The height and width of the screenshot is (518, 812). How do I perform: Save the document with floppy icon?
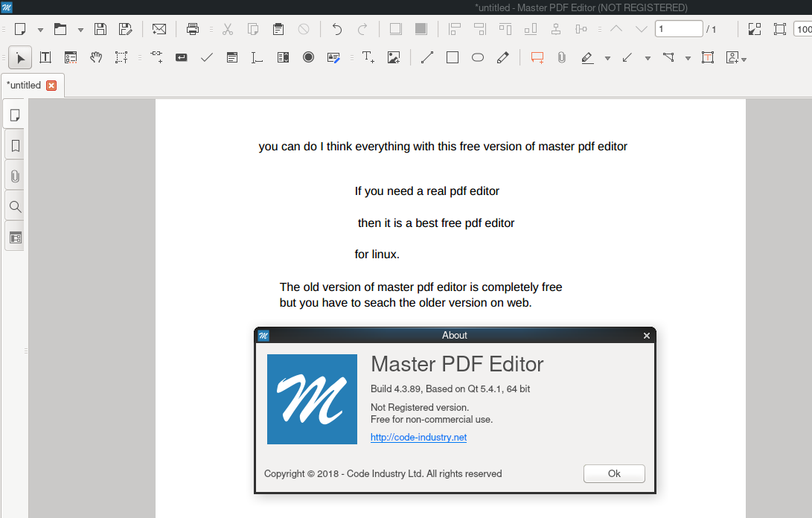[100, 29]
